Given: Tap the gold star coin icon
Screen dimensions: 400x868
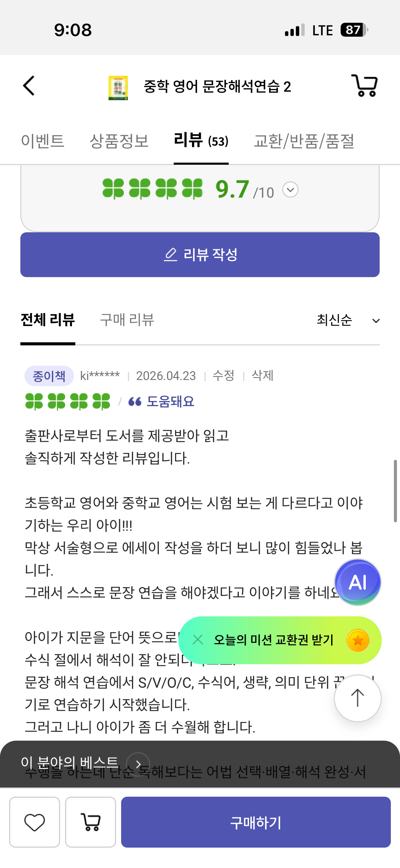Looking at the screenshot, I should [358, 640].
